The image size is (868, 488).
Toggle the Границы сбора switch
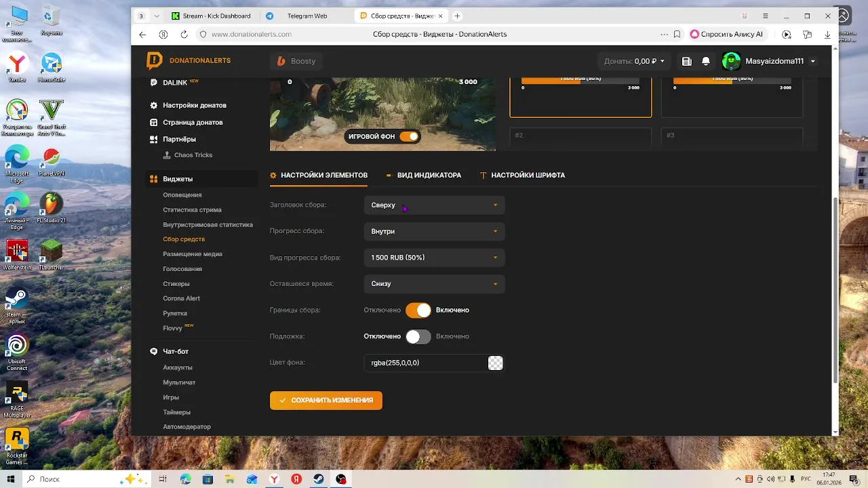418,310
